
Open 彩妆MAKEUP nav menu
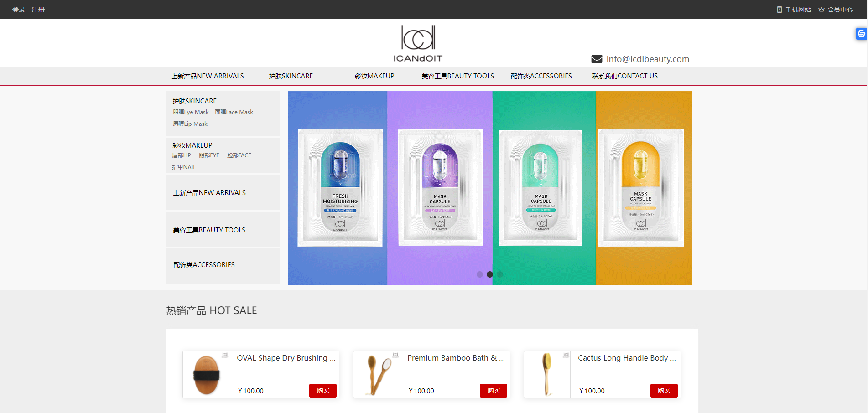(374, 76)
